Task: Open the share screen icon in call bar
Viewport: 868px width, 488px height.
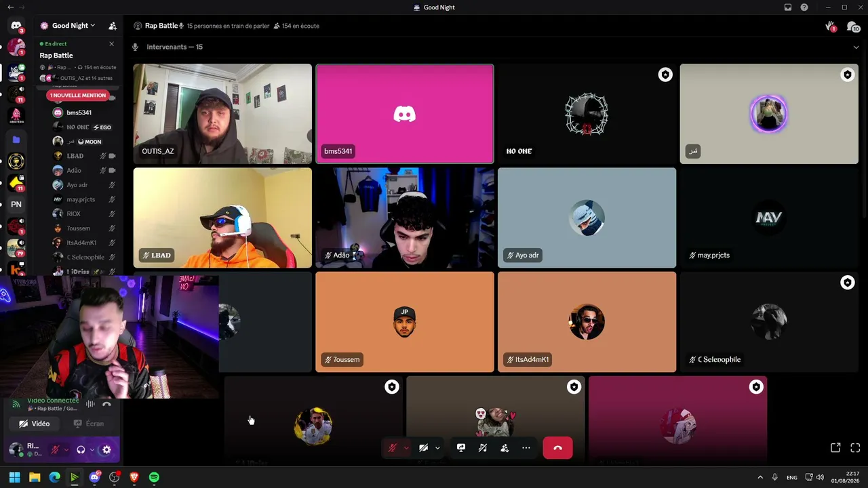Action: click(461, 448)
